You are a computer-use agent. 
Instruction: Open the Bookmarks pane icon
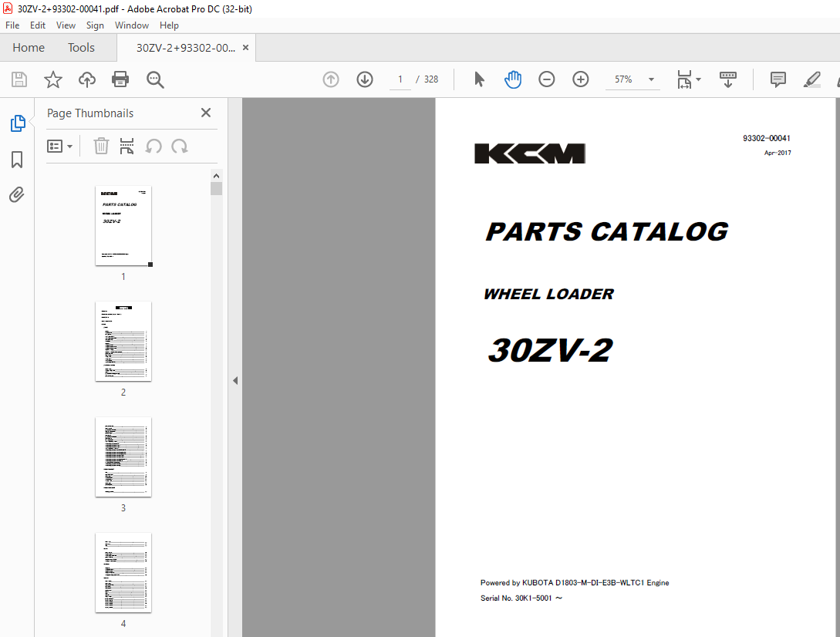point(17,159)
